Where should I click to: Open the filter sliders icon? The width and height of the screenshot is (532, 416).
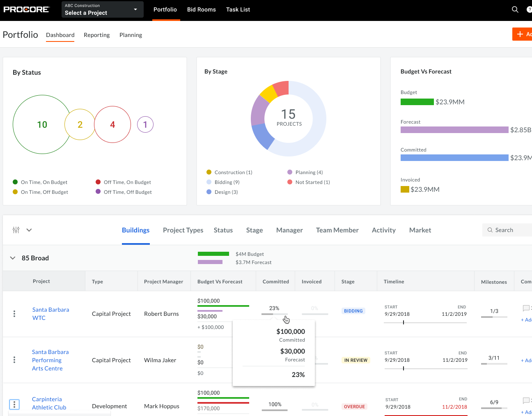coord(16,230)
